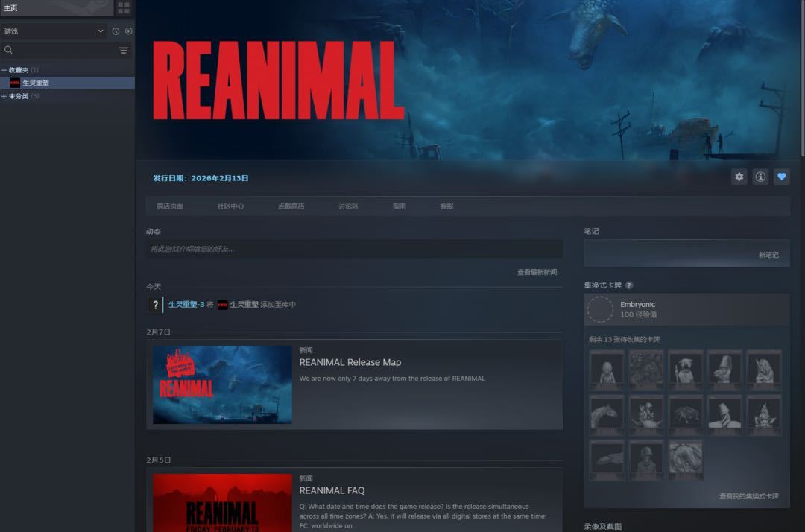Open the 指南 tab
805x532 pixels.
(400, 206)
